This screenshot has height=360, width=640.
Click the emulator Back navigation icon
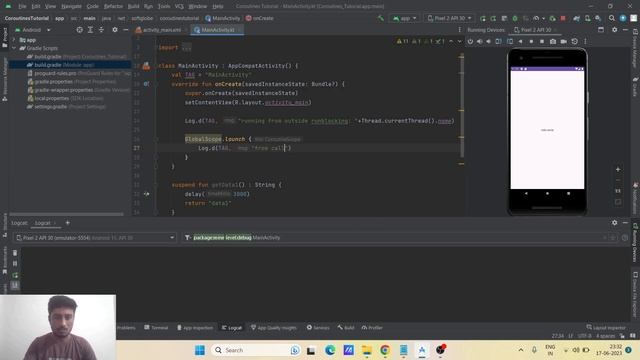(520, 41)
